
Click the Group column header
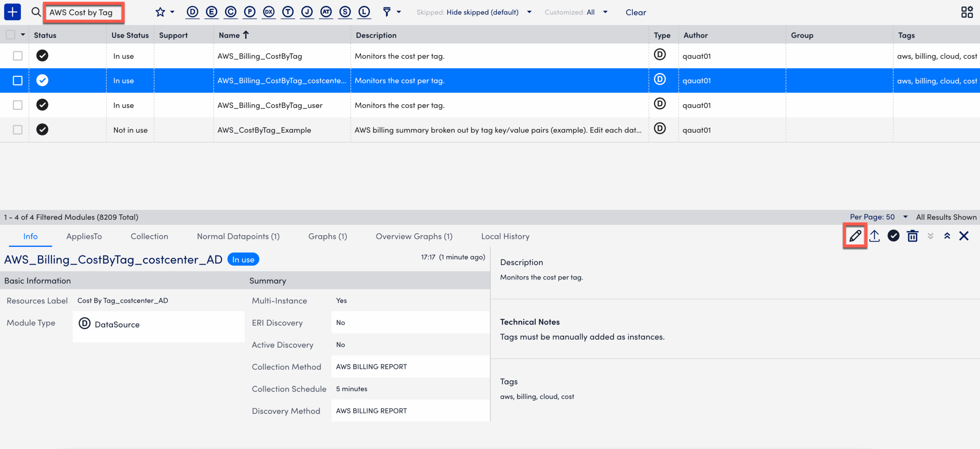click(x=802, y=35)
